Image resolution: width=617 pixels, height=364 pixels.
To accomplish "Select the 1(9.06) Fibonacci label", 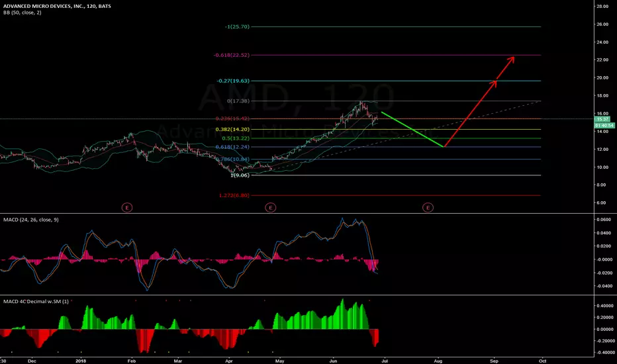I will 240,175.
